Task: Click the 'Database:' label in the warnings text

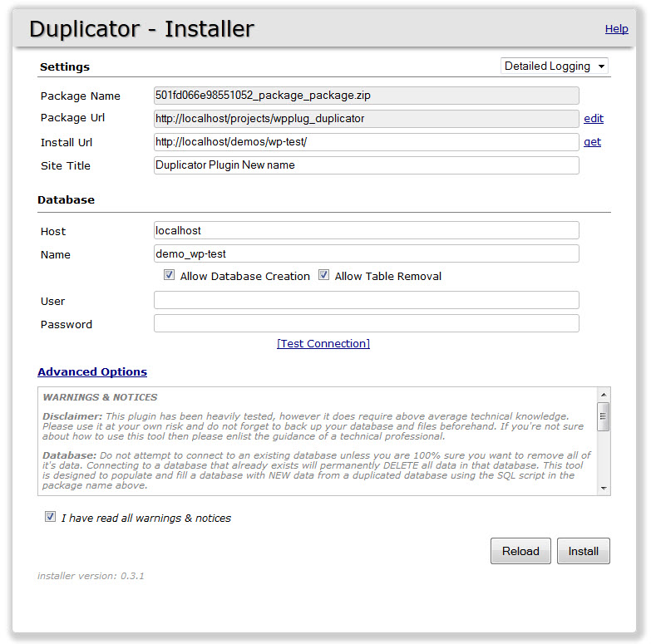Action: pos(69,455)
